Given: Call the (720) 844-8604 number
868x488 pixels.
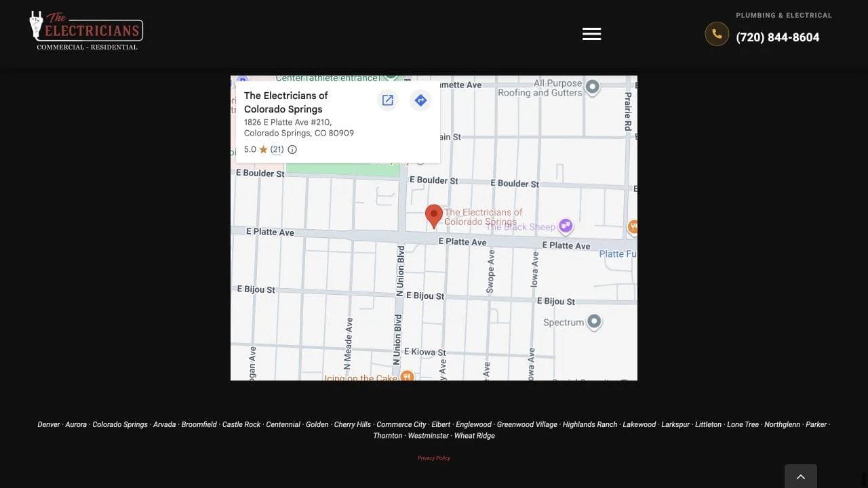Looking at the screenshot, I should (778, 37).
